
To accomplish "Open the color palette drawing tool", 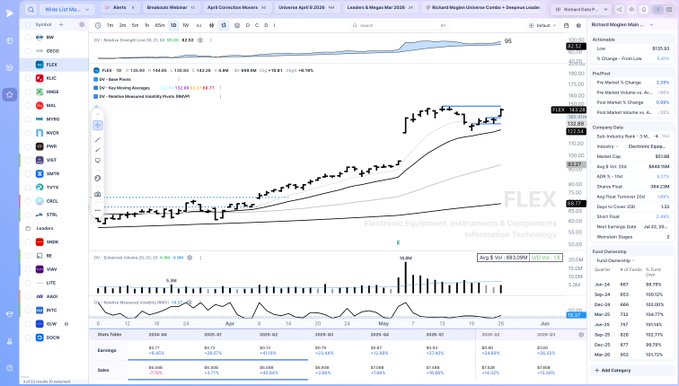I will click(97, 178).
